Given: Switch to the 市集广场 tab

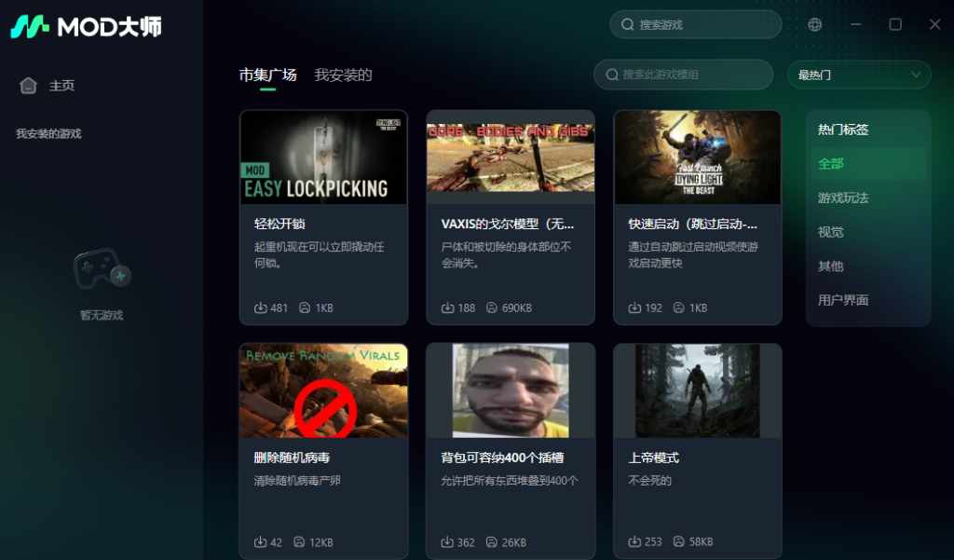Looking at the screenshot, I should click(267, 75).
